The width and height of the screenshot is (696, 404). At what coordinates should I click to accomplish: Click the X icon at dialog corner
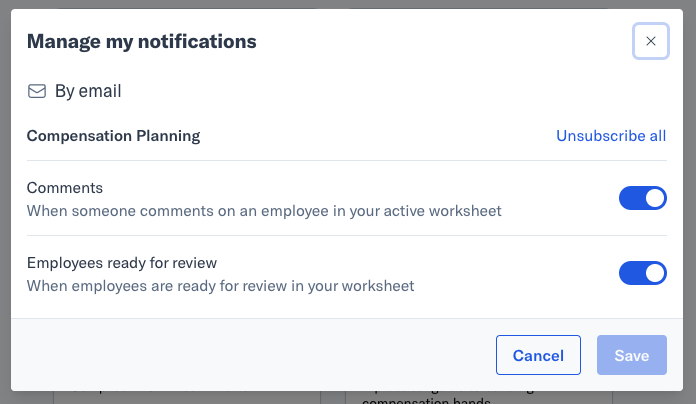[650, 41]
